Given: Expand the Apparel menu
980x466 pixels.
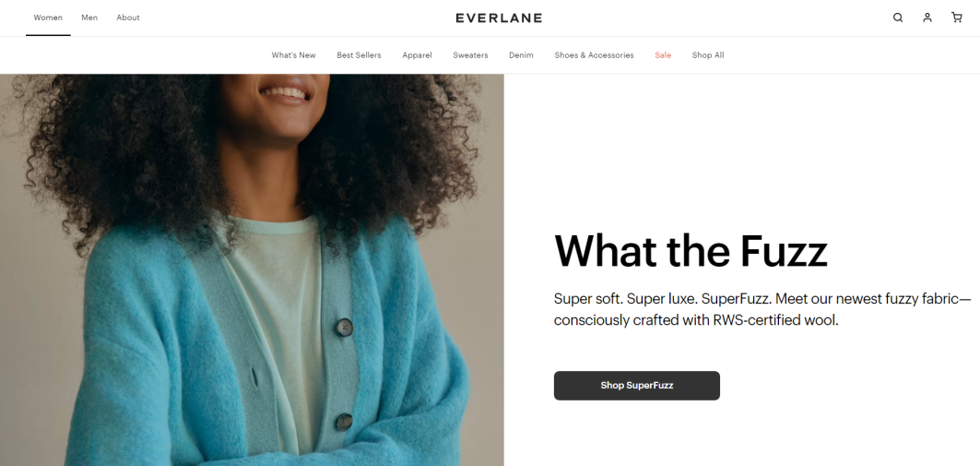Looking at the screenshot, I should click(x=417, y=55).
